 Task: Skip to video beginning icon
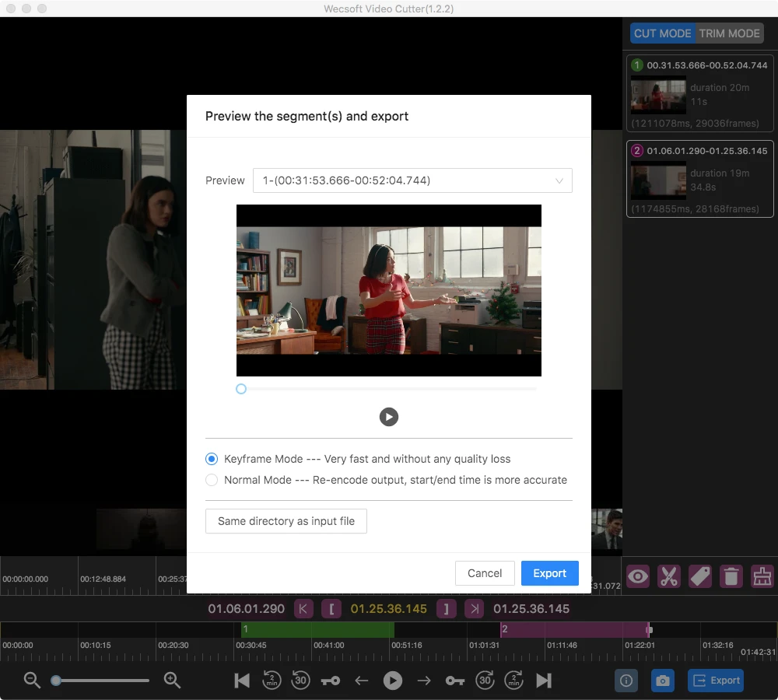click(x=242, y=681)
